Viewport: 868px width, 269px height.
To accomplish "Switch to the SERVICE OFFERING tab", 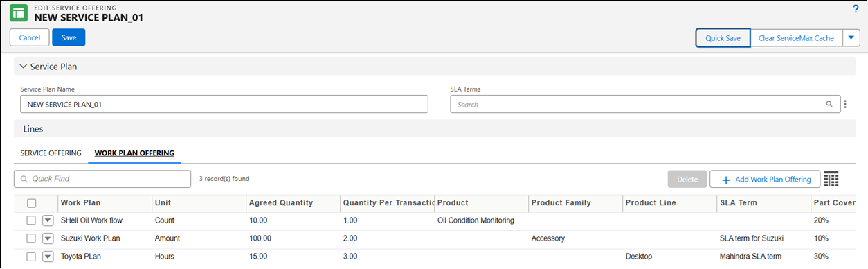I will pos(51,153).
